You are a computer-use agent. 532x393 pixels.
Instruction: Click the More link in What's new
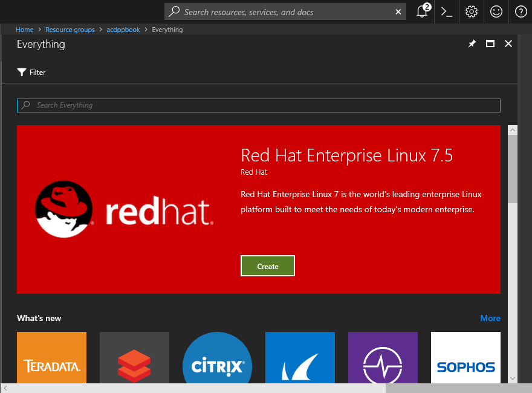(490, 318)
